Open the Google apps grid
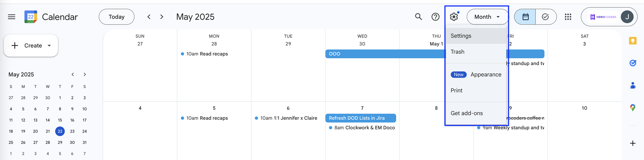 click(568, 17)
